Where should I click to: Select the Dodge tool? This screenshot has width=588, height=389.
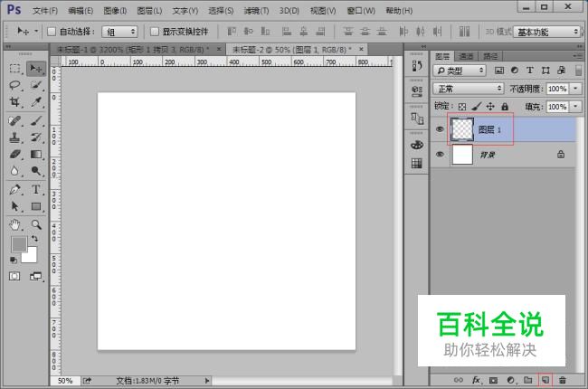pyautogui.click(x=36, y=171)
